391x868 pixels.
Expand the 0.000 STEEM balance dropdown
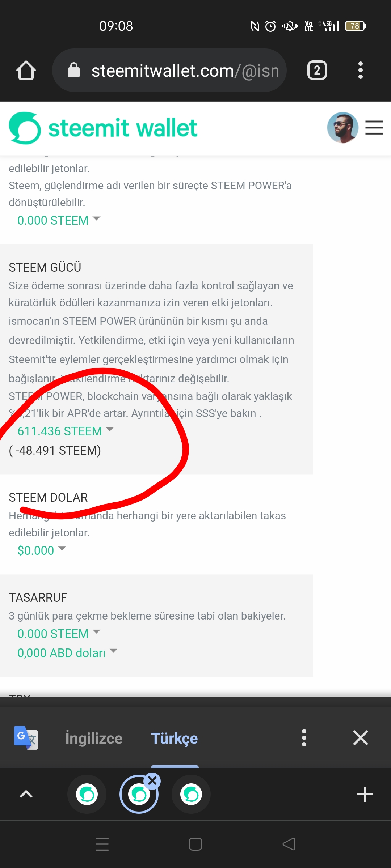(59, 220)
